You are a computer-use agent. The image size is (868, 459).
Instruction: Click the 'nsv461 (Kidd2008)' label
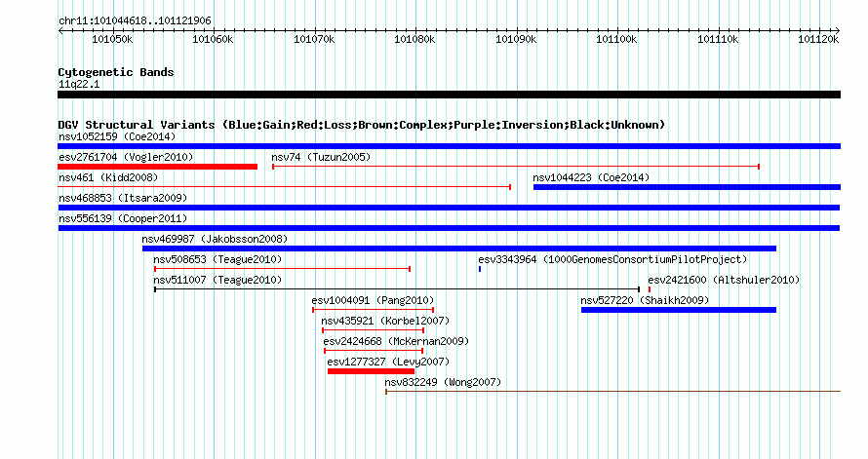point(108,177)
